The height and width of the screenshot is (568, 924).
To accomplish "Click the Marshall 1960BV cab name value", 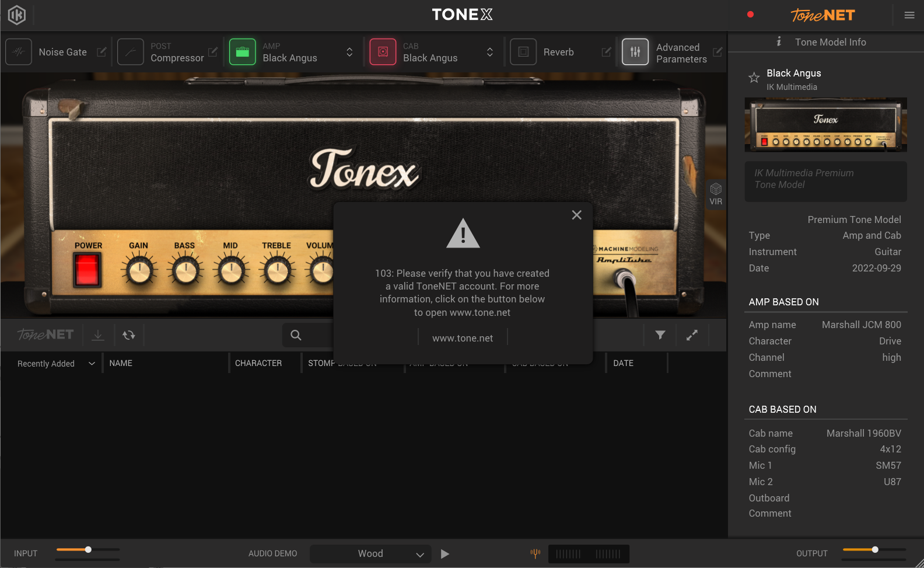I will pos(864,433).
